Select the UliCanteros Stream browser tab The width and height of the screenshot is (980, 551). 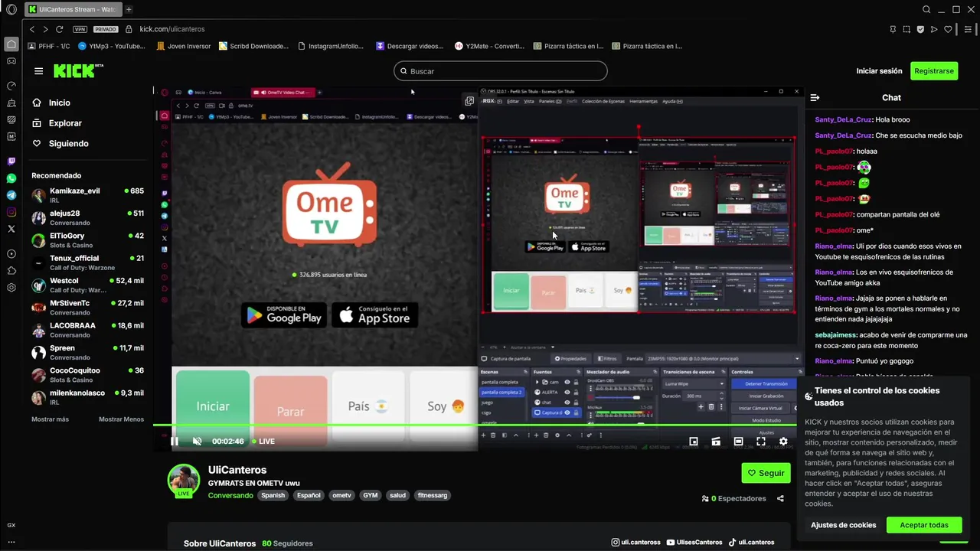click(x=73, y=9)
